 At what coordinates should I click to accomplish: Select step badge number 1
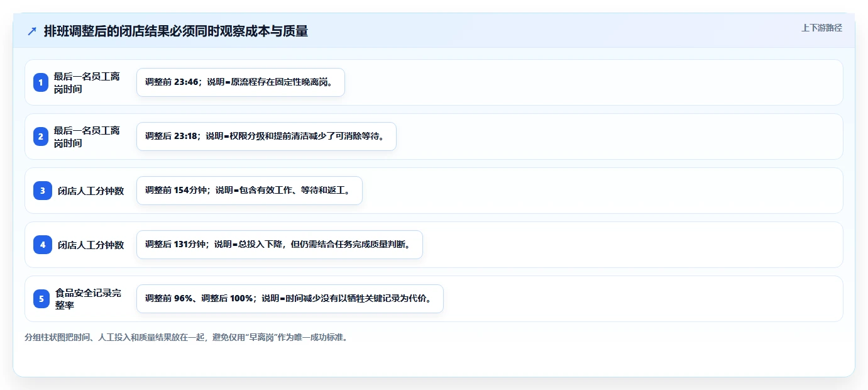click(x=41, y=82)
